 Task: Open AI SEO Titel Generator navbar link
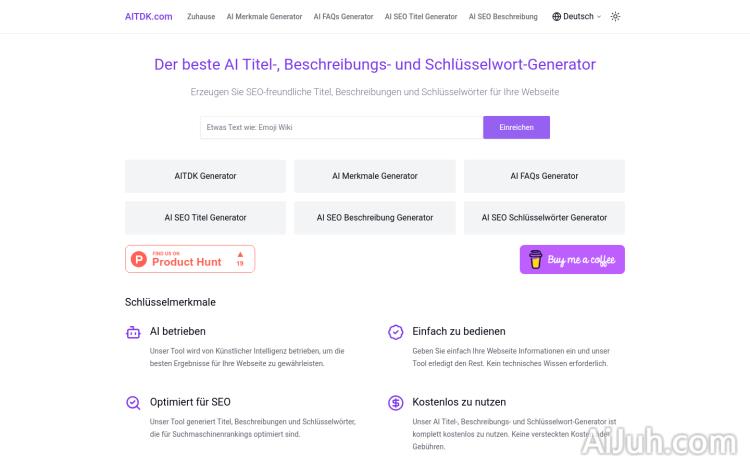(x=421, y=16)
